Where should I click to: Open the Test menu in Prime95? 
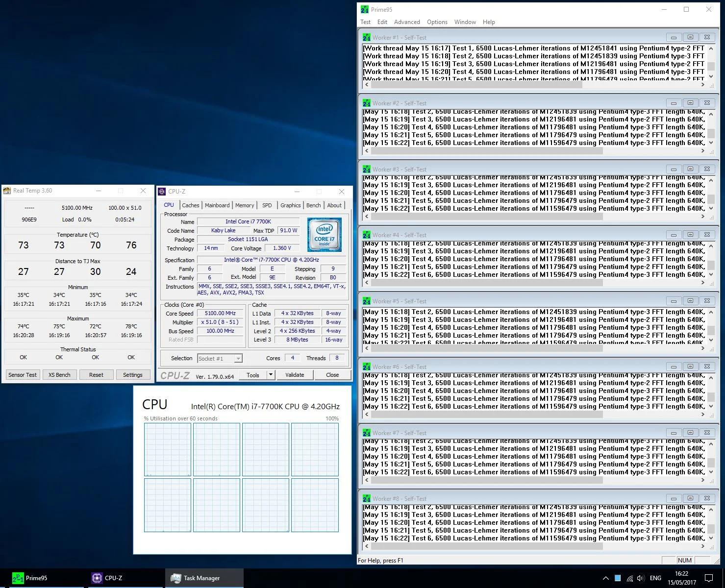[366, 22]
